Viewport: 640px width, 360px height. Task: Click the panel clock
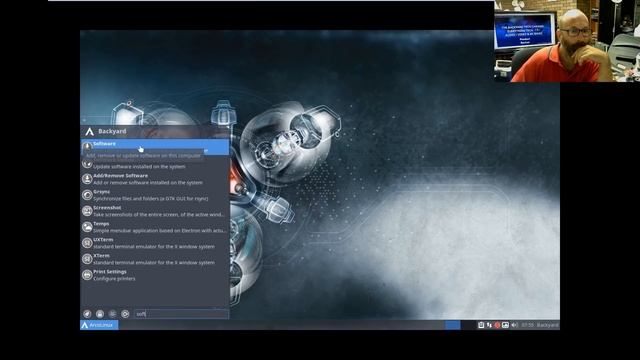(x=527, y=325)
